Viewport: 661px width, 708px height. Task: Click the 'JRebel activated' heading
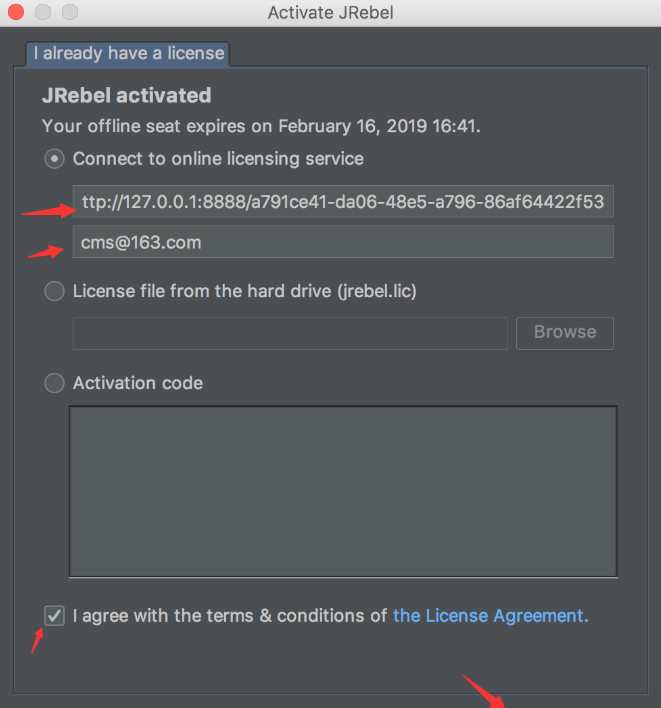point(126,96)
